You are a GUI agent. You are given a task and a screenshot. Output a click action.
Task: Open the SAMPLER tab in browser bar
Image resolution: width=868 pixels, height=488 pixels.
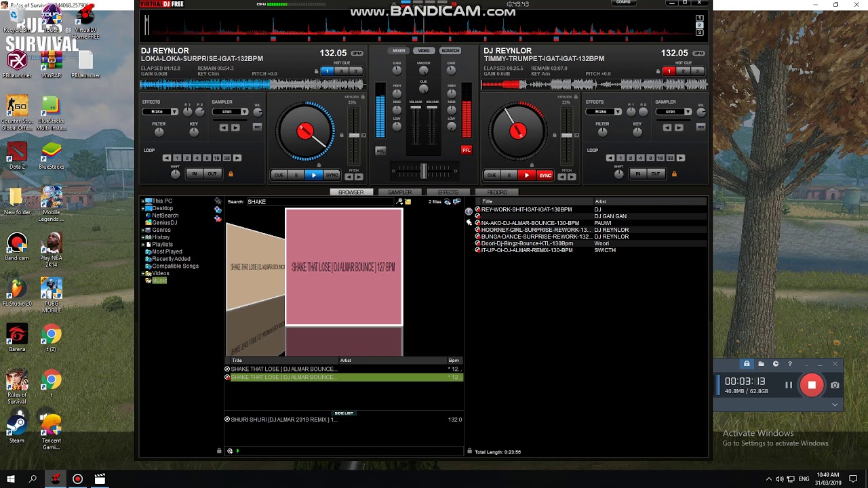(399, 192)
